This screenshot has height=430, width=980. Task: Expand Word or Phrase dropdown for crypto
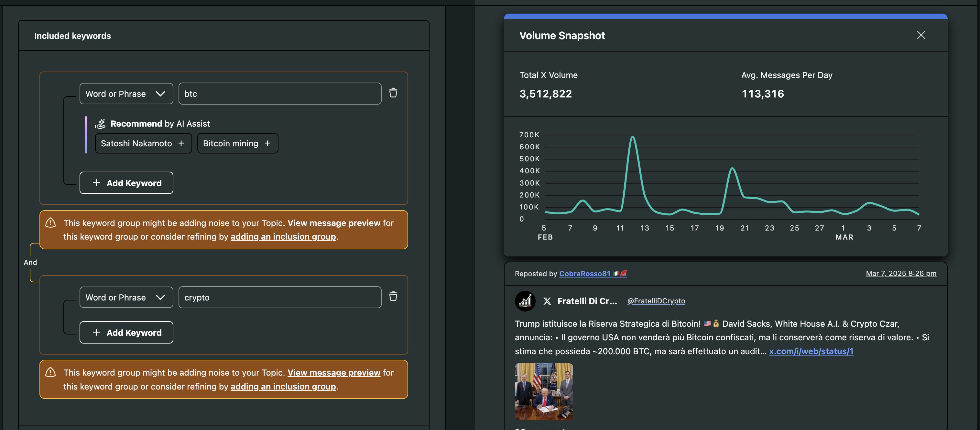[126, 298]
